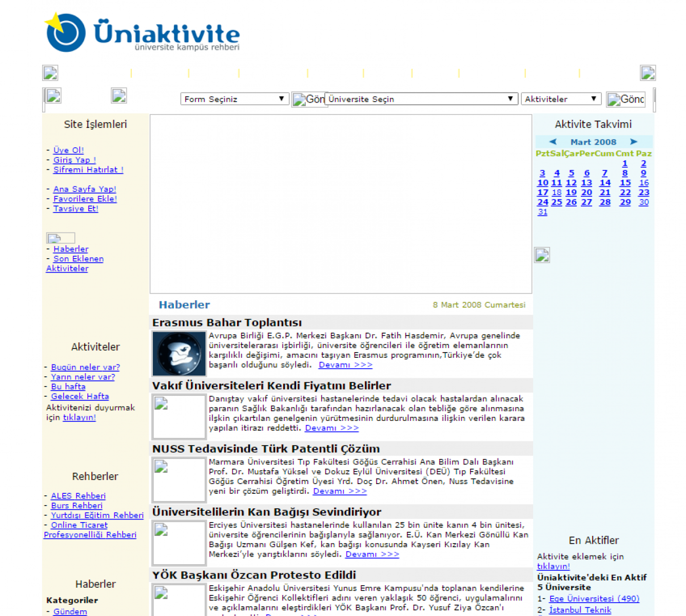Click the Vakıf Üniversiteleri news thumbnail image
This screenshot has width=686, height=616.
tap(179, 416)
